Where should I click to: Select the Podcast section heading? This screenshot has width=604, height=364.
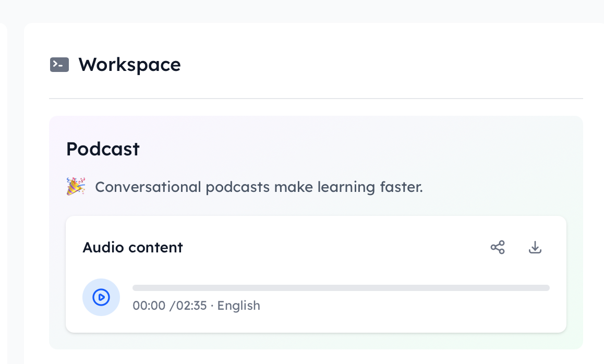(102, 149)
